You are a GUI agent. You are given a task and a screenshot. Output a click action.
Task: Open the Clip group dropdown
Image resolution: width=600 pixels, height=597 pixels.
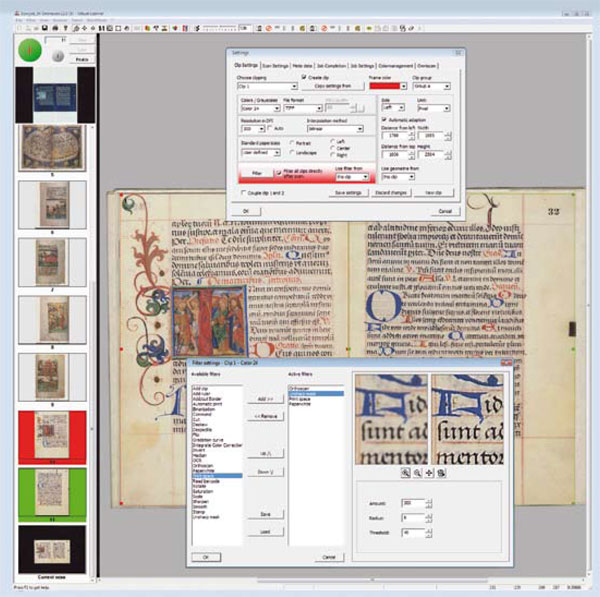pos(431,86)
